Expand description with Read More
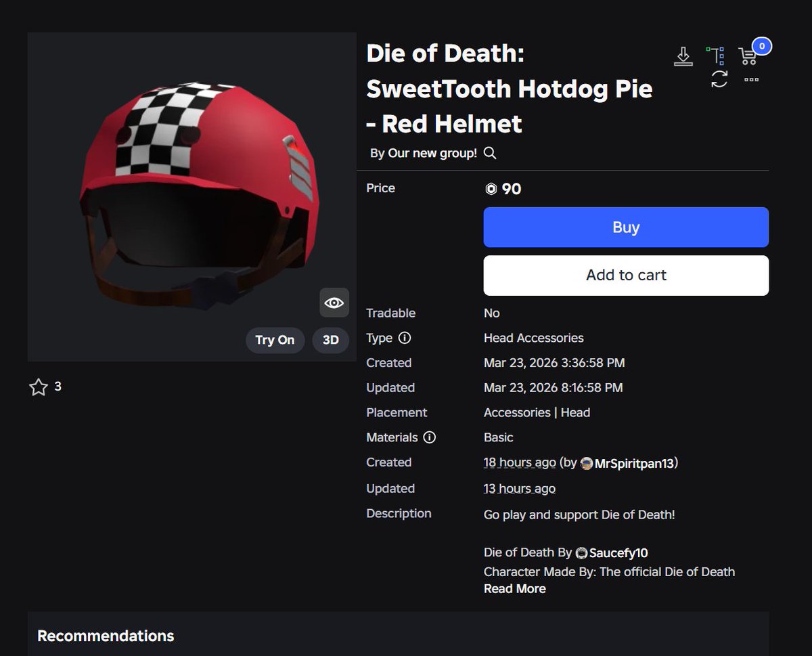Image resolution: width=812 pixels, height=656 pixels. pos(515,589)
